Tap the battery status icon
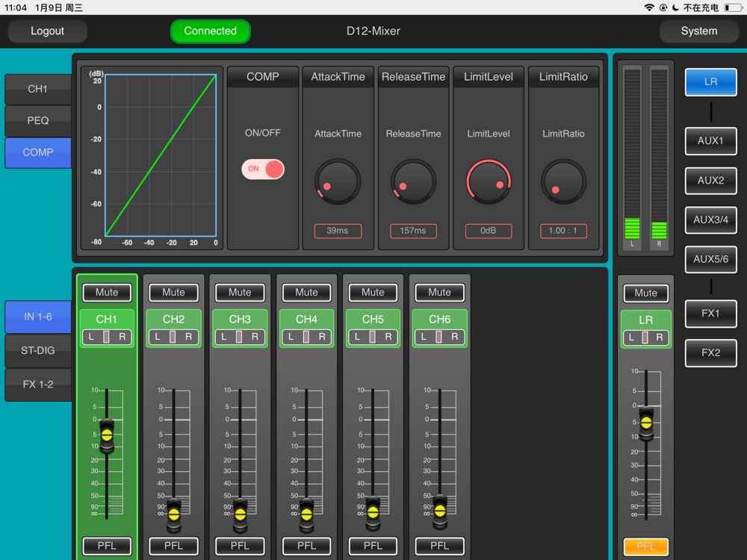The image size is (747, 560). pos(733,7)
